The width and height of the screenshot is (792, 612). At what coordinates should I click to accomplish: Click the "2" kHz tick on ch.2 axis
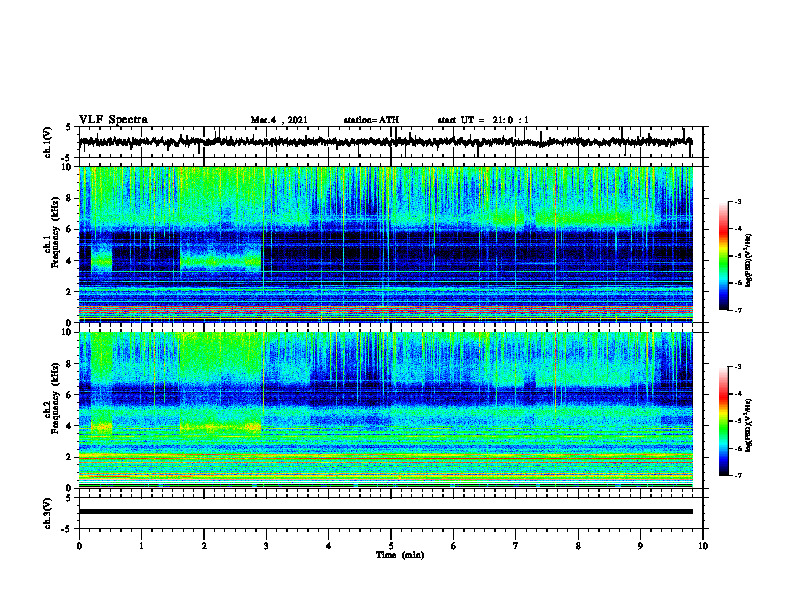69,457
